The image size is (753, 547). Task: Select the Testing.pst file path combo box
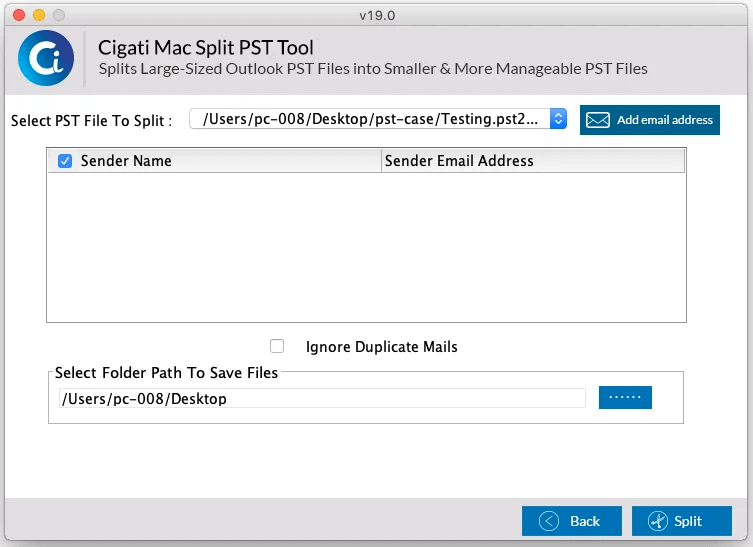point(378,119)
